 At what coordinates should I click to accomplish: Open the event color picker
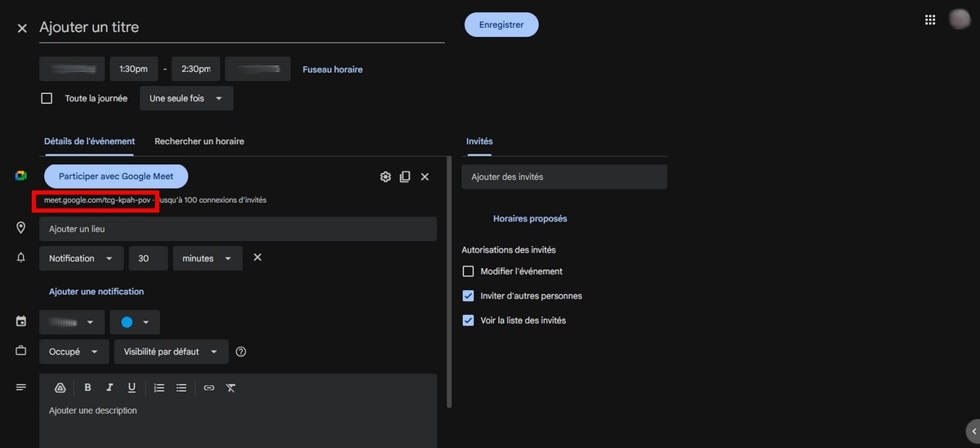(x=135, y=322)
